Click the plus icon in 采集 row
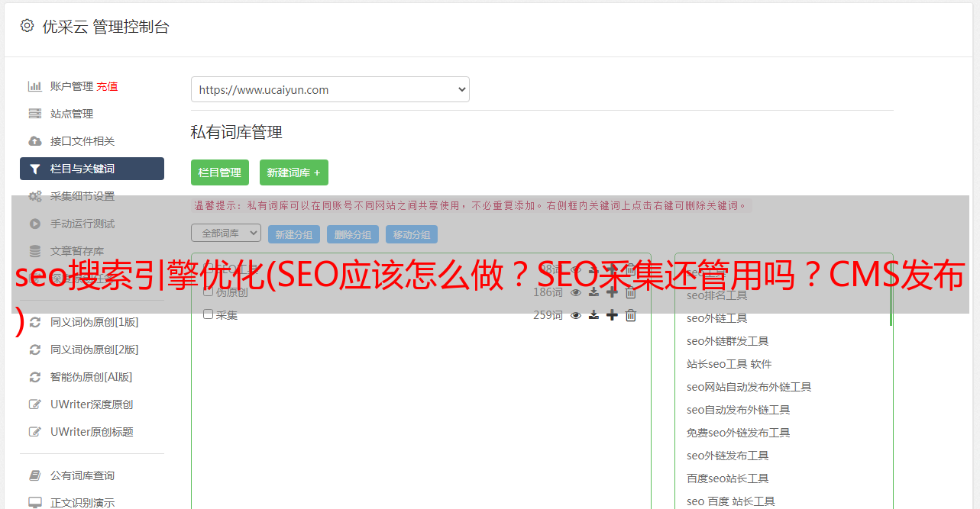This screenshot has height=509, width=980. point(612,315)
